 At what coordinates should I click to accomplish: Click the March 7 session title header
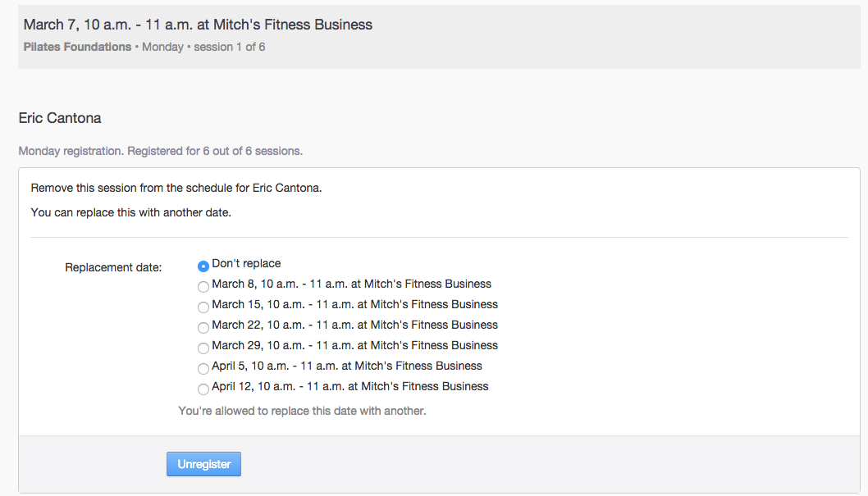(x=198, y=25)
